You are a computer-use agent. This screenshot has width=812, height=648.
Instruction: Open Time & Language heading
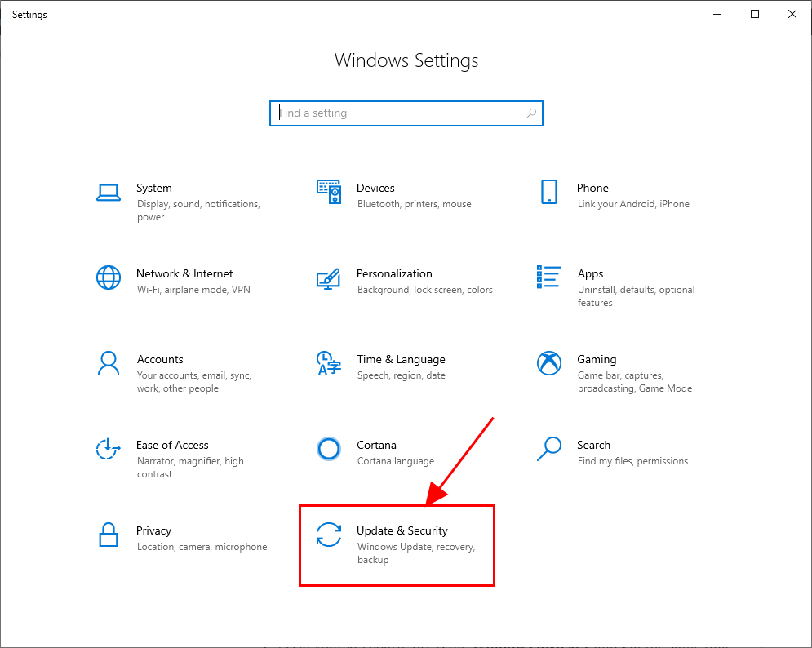pos(401,359)
